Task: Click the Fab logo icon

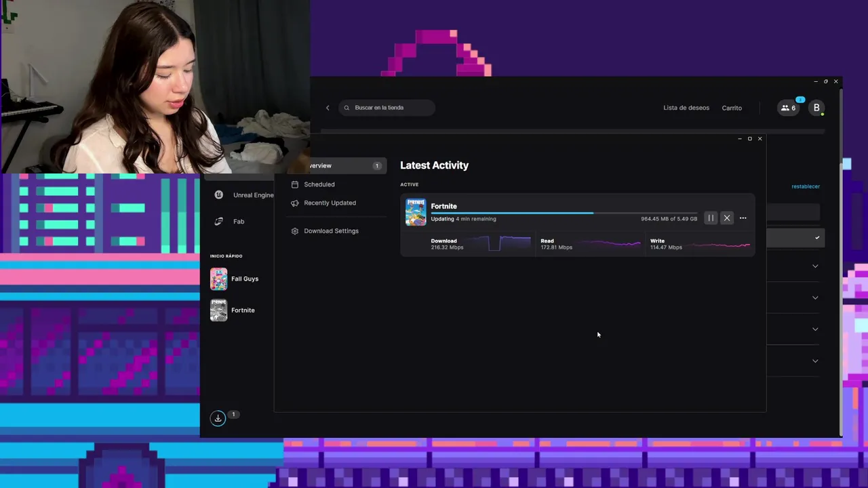Action: tap(218, 221)
